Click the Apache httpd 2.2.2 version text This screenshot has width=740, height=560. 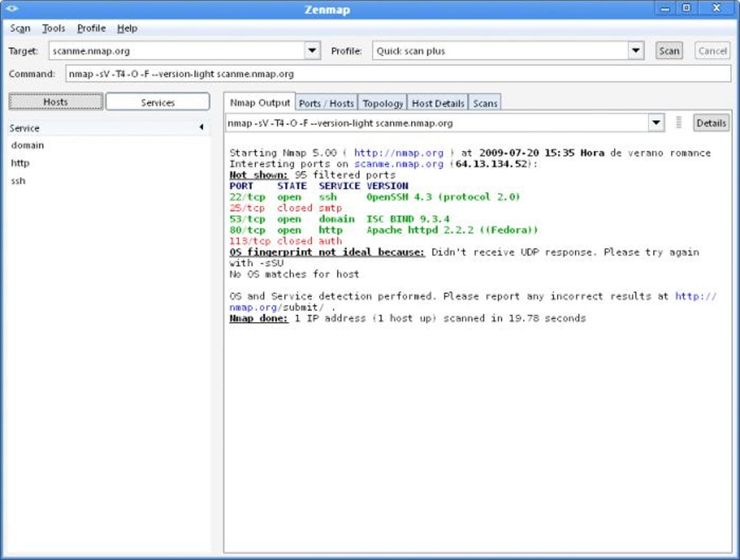click(452, 230)
